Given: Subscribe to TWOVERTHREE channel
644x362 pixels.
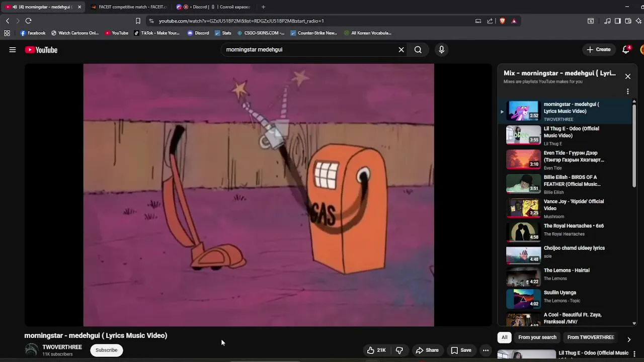Looking at the screenshot, I should [107, 350].
